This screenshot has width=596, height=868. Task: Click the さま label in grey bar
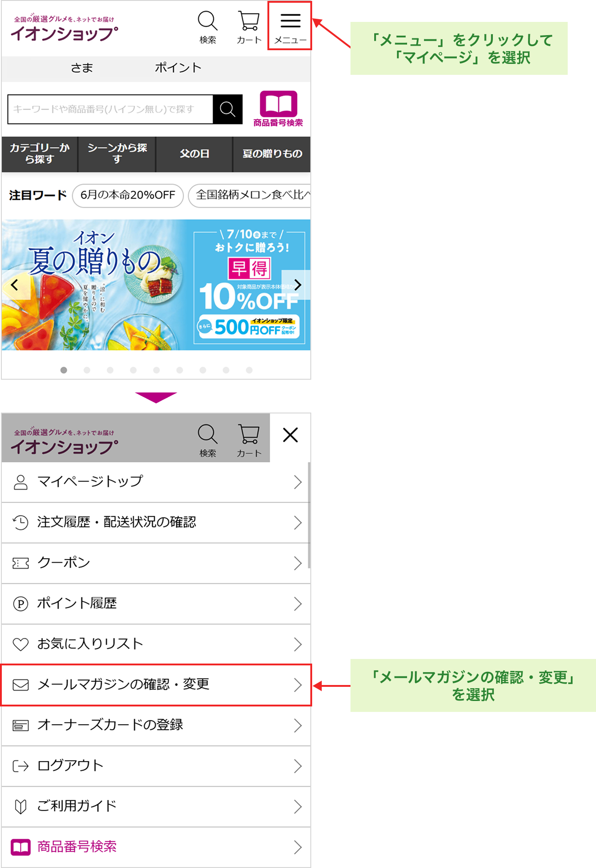[x=82, y=68]
